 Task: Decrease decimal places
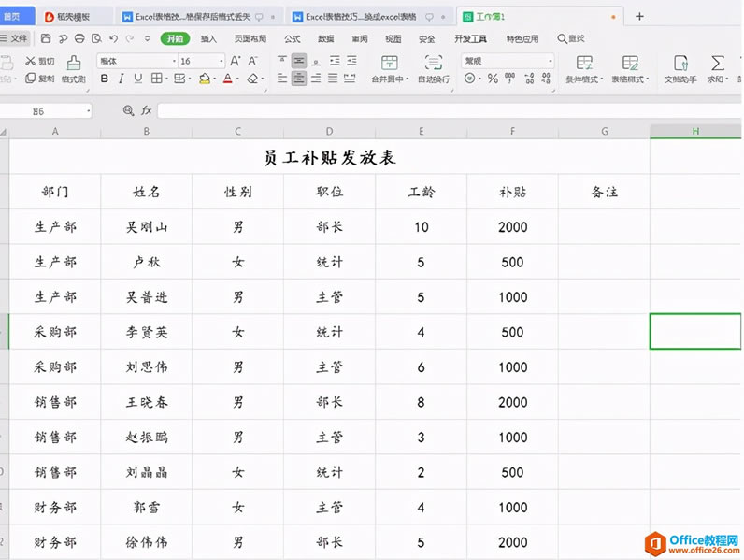point(546,79)
